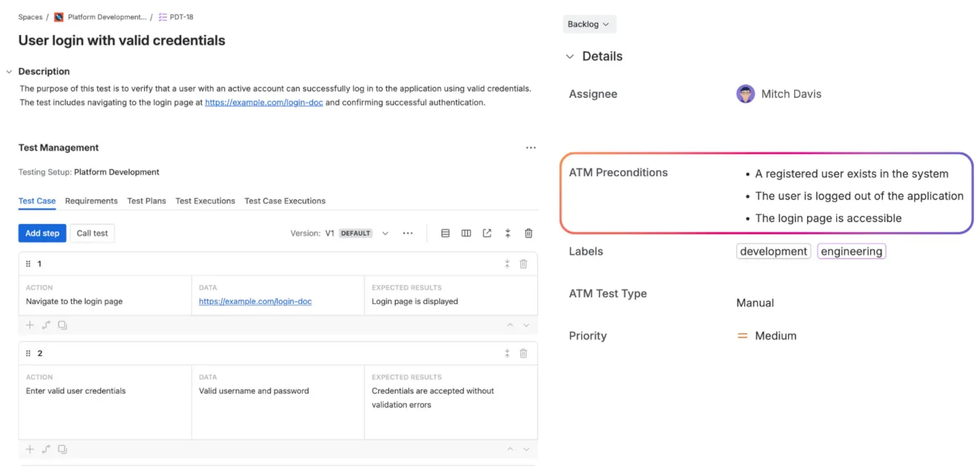Switch to column layout view icon
980x475 pixels.
[466, 233]
